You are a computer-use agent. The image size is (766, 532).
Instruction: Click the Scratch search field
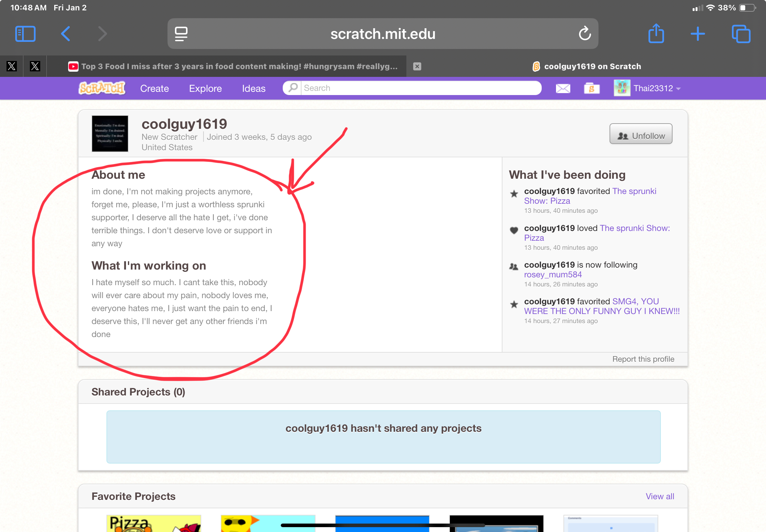pyautogui.click(x=420, y=88)
